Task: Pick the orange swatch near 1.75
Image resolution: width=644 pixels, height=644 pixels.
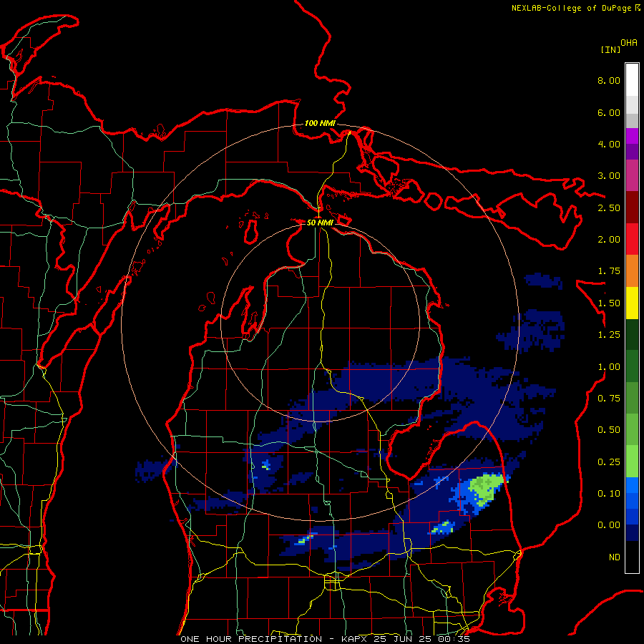Action: (x=632, y=271)
